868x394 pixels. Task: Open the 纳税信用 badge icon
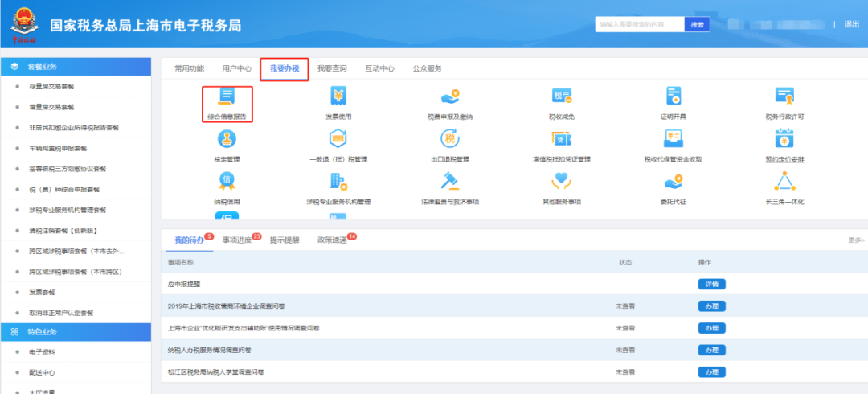click(227, 181)
